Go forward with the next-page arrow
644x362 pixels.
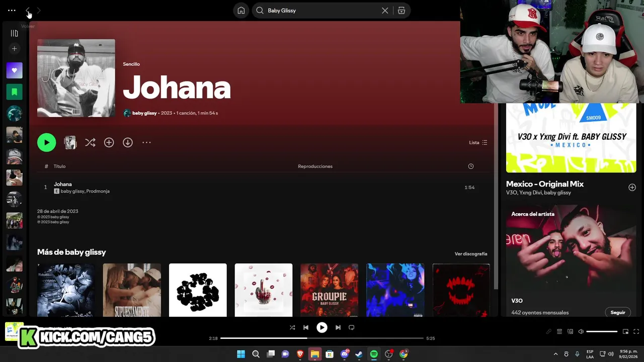point(39,10)
